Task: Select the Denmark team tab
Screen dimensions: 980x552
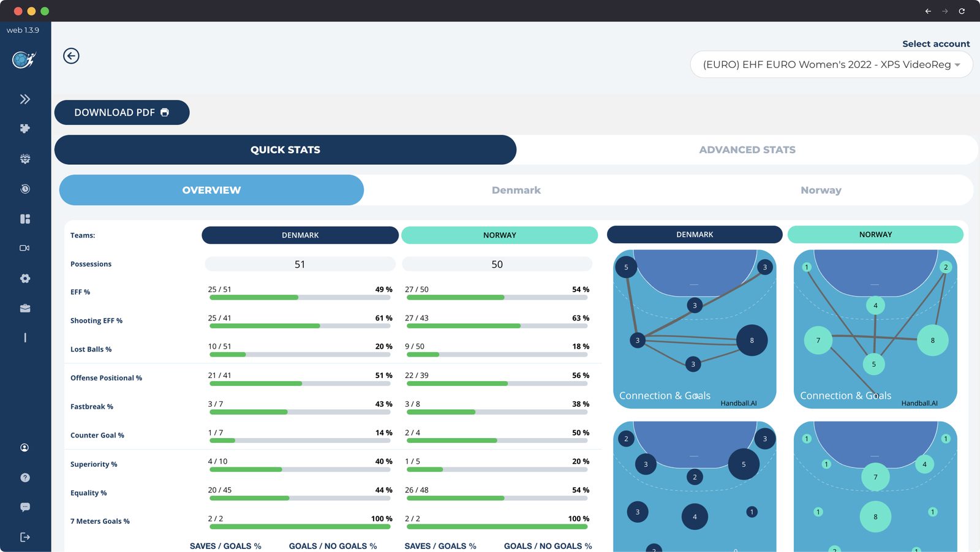Action: point(516,190)
